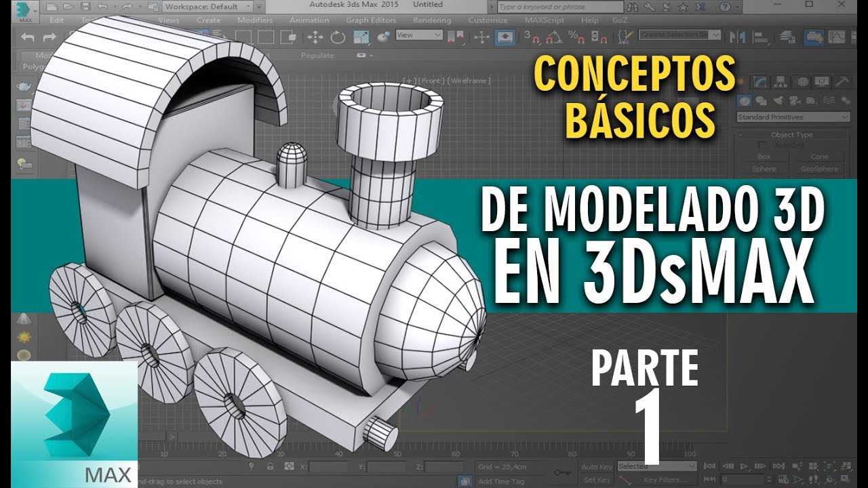Screen dimensions: 868x488
Task: Select the Shapes category icon
Action: coord(760,100)
